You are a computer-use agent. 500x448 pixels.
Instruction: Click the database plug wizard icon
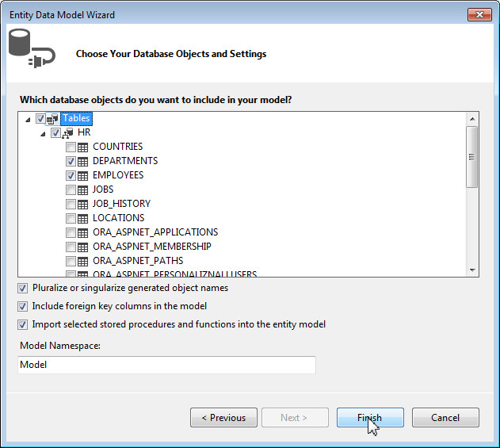coord(32,48)
